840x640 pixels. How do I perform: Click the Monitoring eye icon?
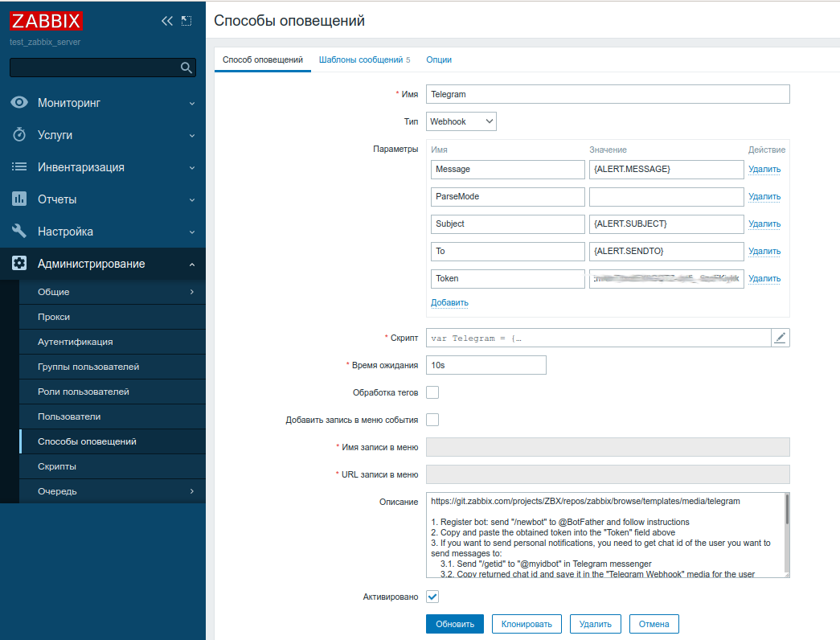(19, 102)
